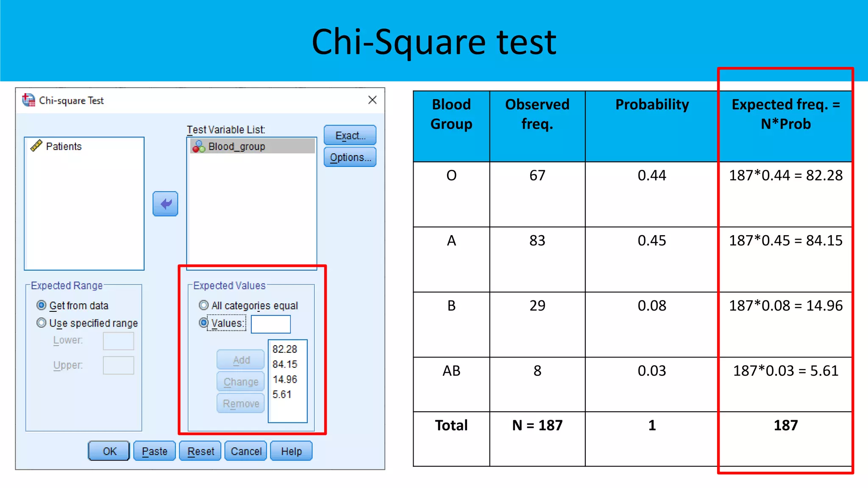Select Blood_group in Test Variable List
The width and height of the screenshot is (868, 488).
click(x=252, y=146)
